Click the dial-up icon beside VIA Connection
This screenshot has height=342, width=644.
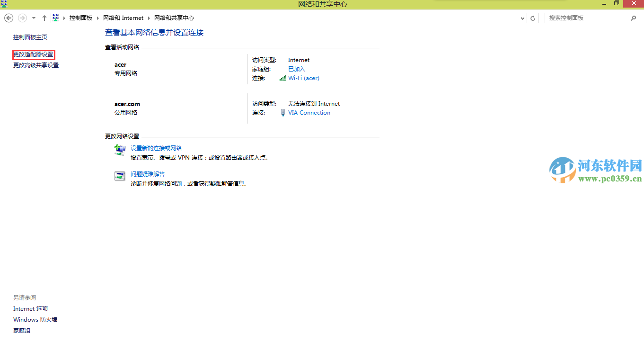click(282, 112)
